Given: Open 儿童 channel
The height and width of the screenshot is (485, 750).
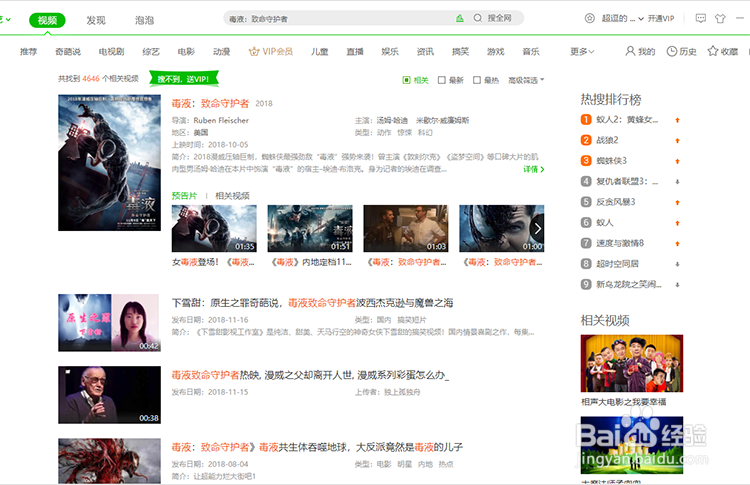Looking at the screenshot, I should pos(320,51).
